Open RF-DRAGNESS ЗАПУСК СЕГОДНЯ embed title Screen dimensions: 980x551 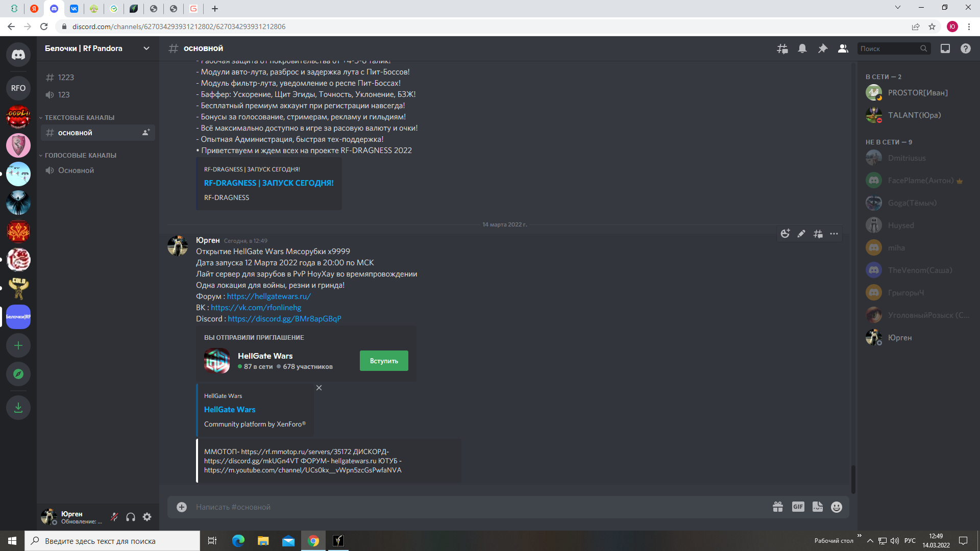coord(268,183)
